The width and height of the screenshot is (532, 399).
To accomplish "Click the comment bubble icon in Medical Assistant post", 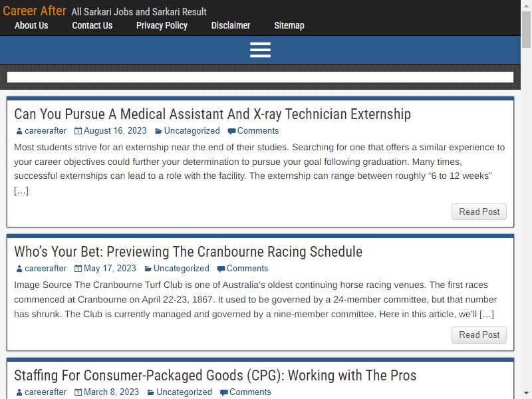I will click(x=231, y=131).
